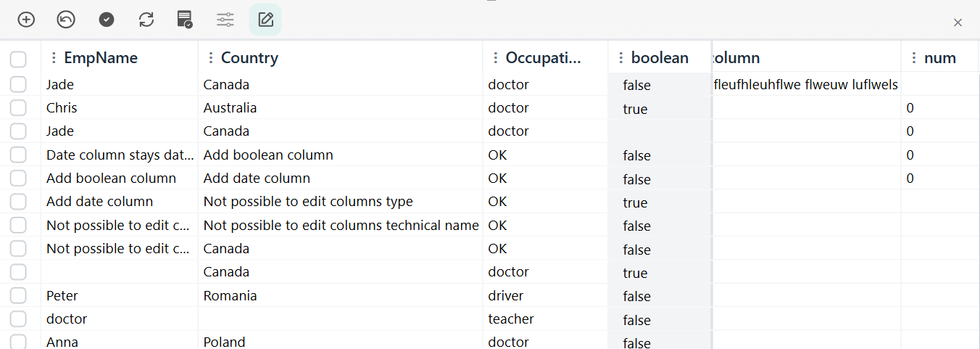Check the 'Date column stays dat...' row

tap(18, 155)
